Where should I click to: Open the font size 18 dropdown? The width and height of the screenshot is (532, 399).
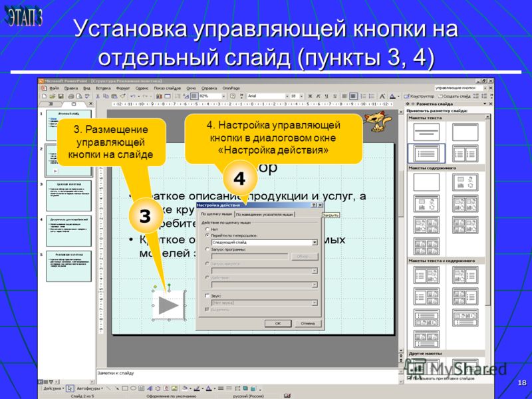(x=301, y=96)
